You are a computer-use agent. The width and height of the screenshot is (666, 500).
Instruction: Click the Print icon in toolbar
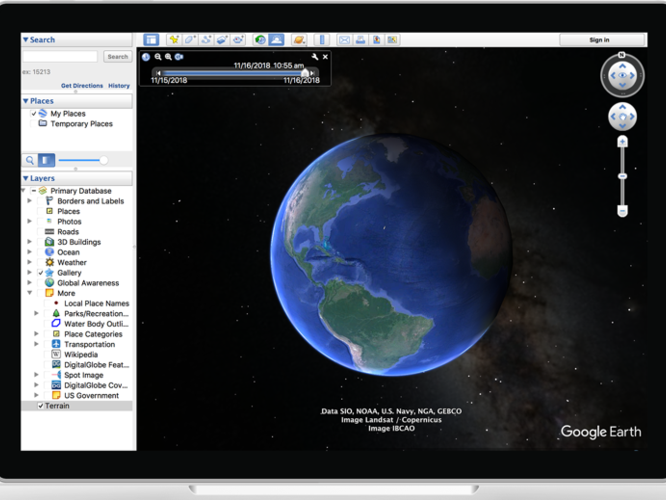(x=360, y=40)
